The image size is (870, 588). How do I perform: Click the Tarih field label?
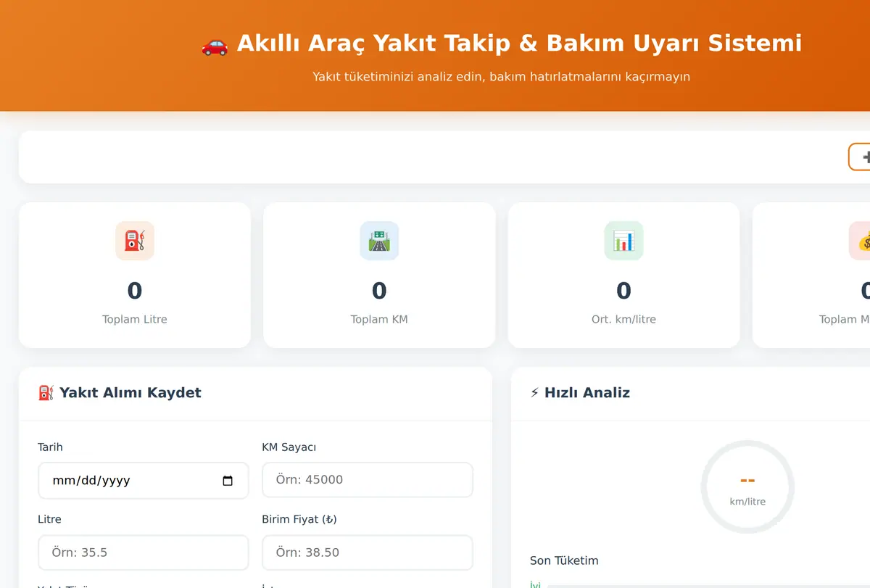tap(50, 447)
